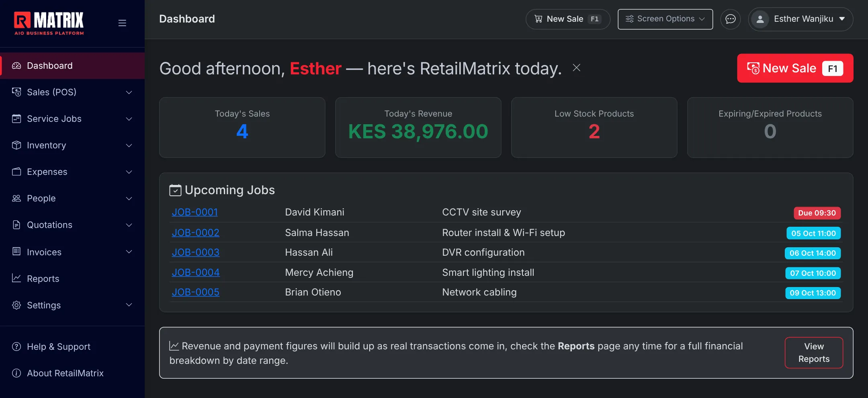Open the Esther Wanjiku account dropdown arrow

tap(842, 19)
